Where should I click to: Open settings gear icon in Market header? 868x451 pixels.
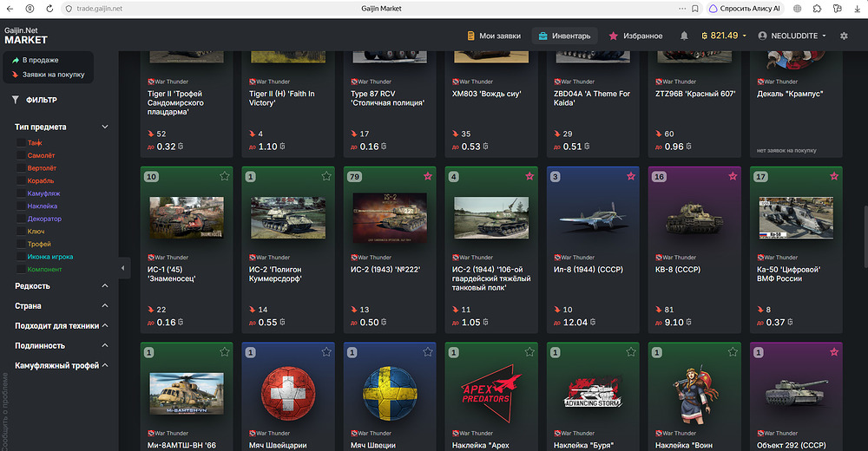(x=844, y=36)
